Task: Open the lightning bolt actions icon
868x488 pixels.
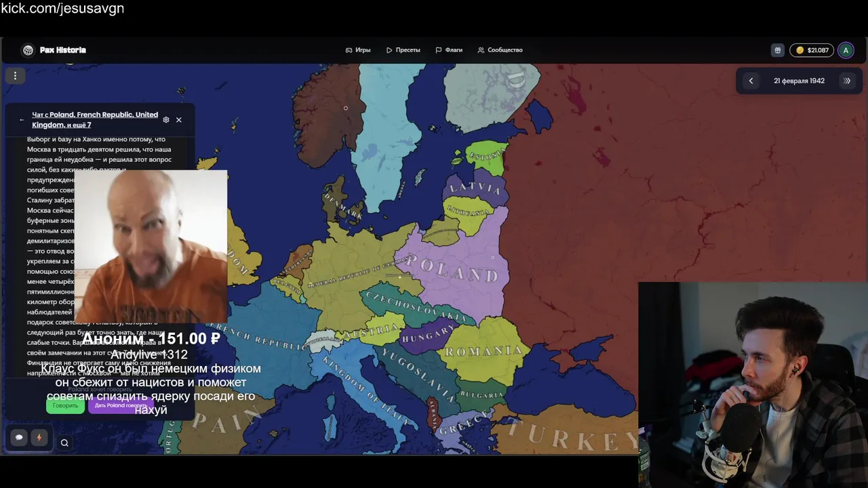Action: point(39,438)
